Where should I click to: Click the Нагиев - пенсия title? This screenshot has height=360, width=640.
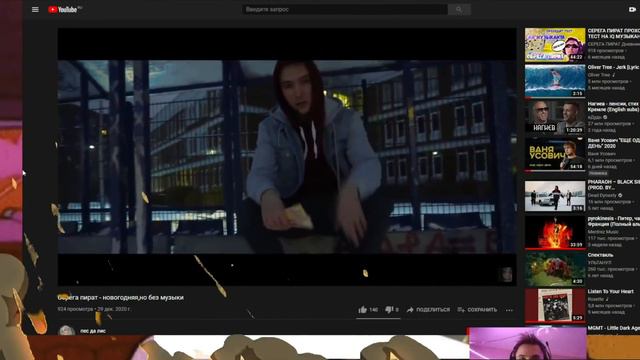[613, 107]
